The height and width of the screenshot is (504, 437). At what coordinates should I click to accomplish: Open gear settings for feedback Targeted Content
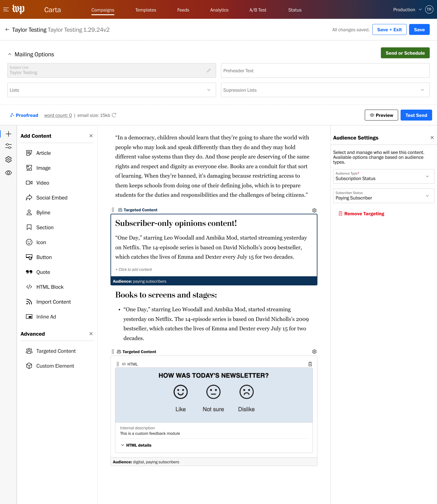314,352
